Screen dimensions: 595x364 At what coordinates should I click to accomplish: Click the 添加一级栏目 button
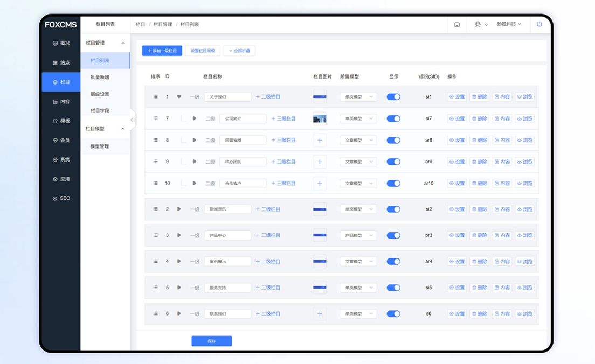162,51
